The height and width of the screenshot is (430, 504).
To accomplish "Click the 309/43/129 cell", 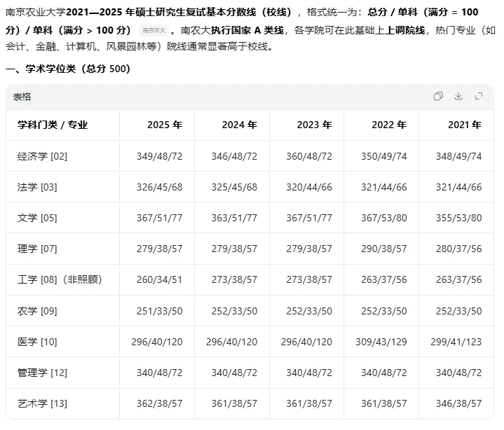I will (381, 342).
